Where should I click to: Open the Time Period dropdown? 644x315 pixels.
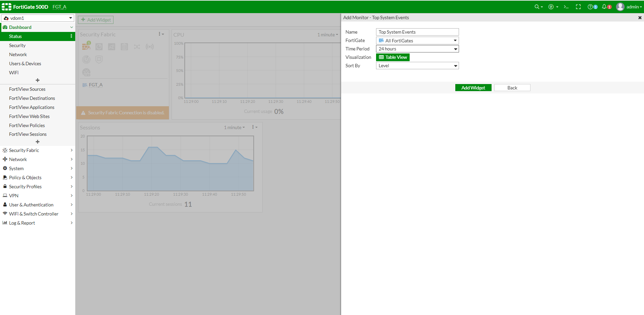[417, 49]
